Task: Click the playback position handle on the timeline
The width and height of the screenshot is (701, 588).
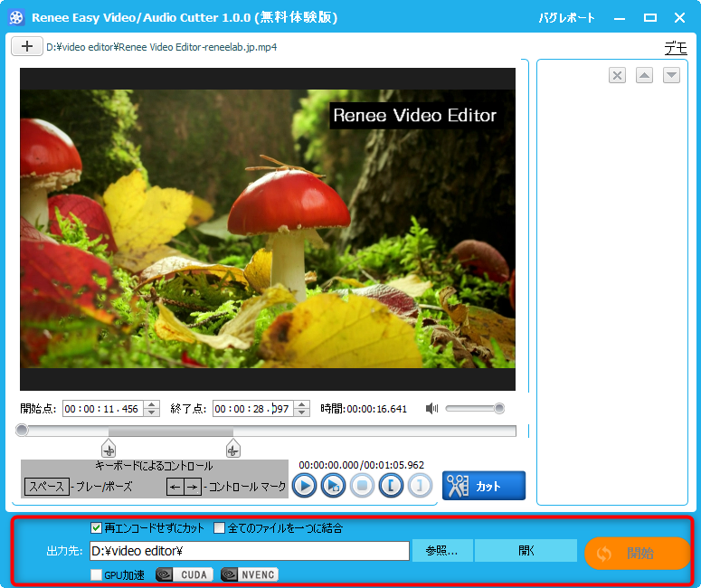Action: (22, 431)
